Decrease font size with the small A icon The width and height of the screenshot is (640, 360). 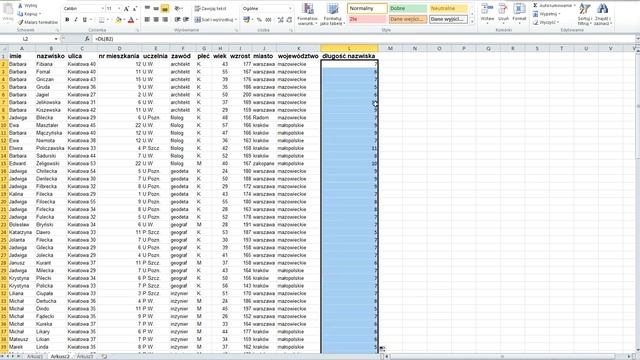coord(135,9)
